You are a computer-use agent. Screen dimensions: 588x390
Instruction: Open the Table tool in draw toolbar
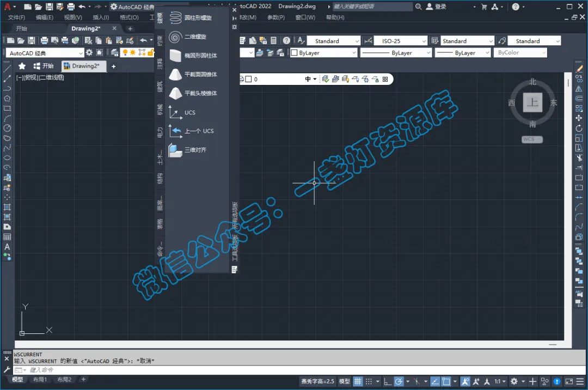coord(7,236)
